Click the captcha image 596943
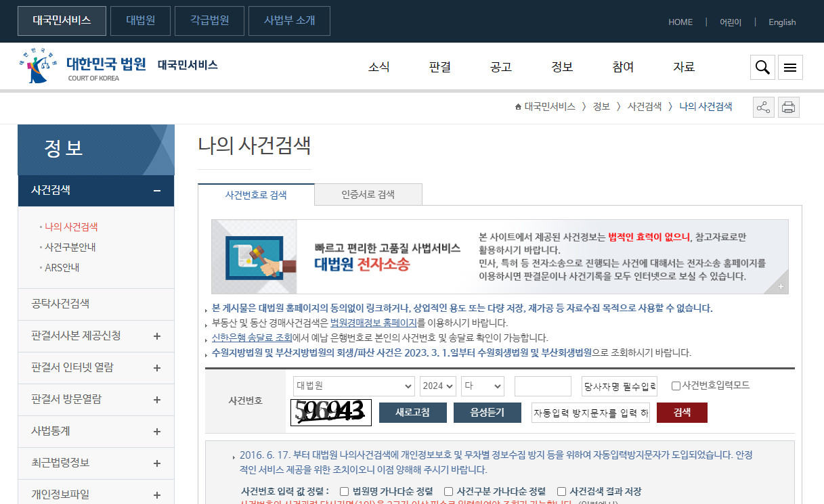Image resolution: width=824 pixels, height=504 pixels. [331, 412]
